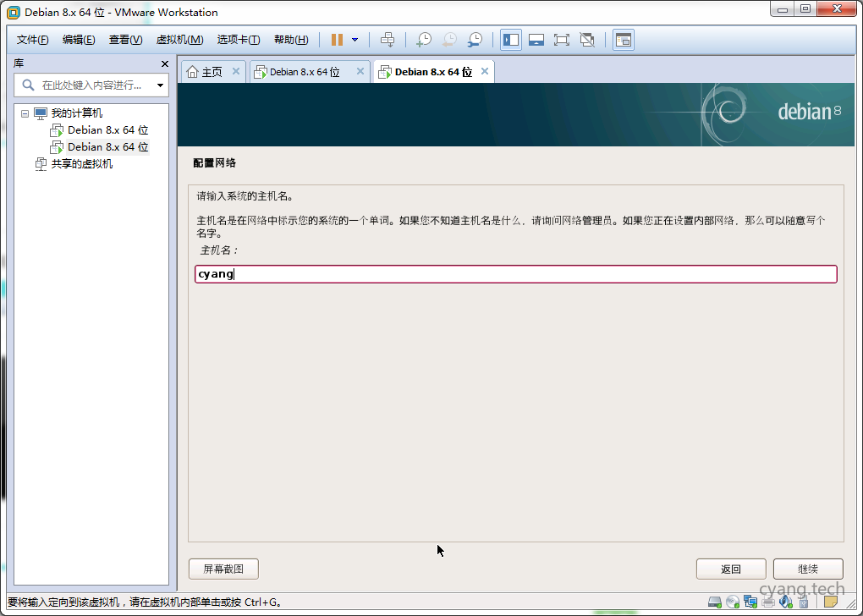This screenshot has height=616, width=863.
Task: Toggle the library panel visibility
Action: (510, 39)
